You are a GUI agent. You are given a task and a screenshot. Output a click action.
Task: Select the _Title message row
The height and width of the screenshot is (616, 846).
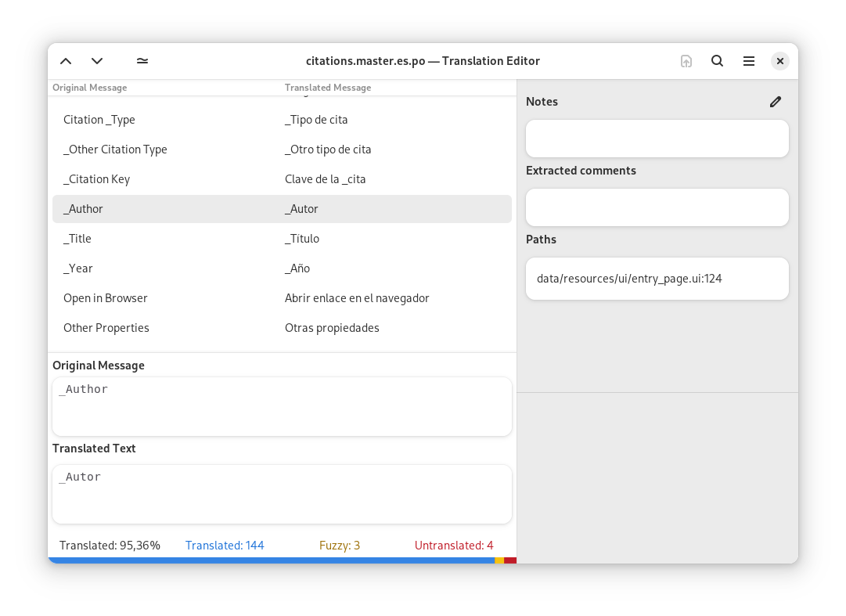[x=282, y=239]
